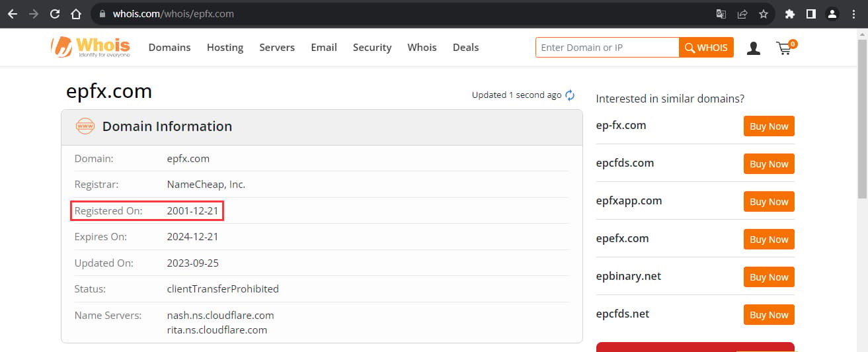Click the Interested in similar domains heading
Image resolution: width=868 pixels, height=352 pixels.
pos(670,99)
